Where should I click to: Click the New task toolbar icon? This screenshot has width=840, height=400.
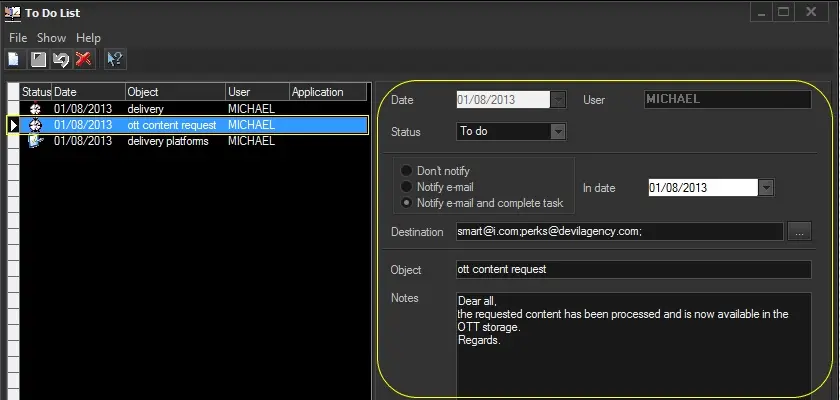[x=14, y=60]
